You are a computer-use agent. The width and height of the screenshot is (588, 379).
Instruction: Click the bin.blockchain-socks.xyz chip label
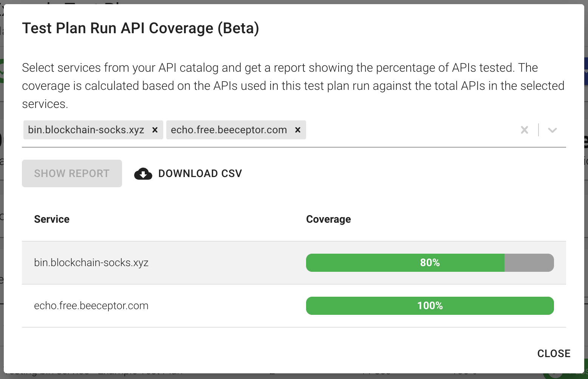86,130
